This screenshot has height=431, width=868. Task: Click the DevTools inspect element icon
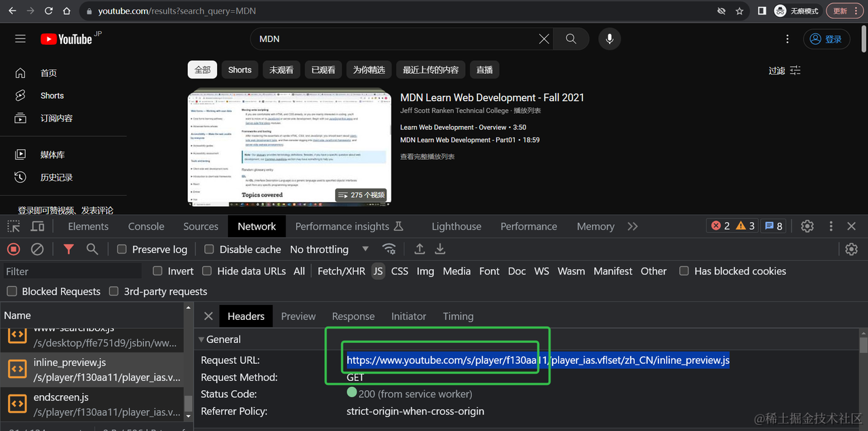pos(14,226)
